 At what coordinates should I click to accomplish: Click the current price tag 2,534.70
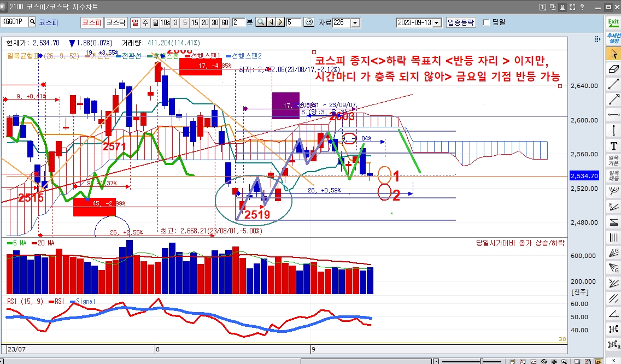(584, 176)
